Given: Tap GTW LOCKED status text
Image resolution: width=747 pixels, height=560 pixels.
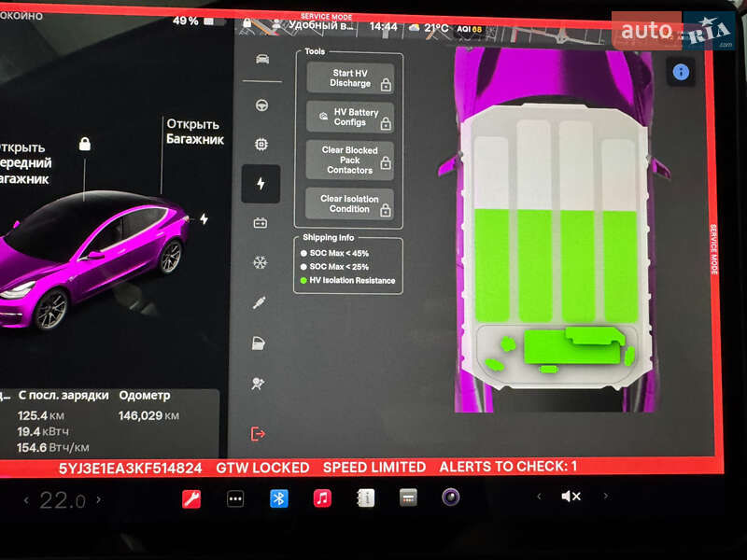Looking at the screenshot, I should pos(262,468).
